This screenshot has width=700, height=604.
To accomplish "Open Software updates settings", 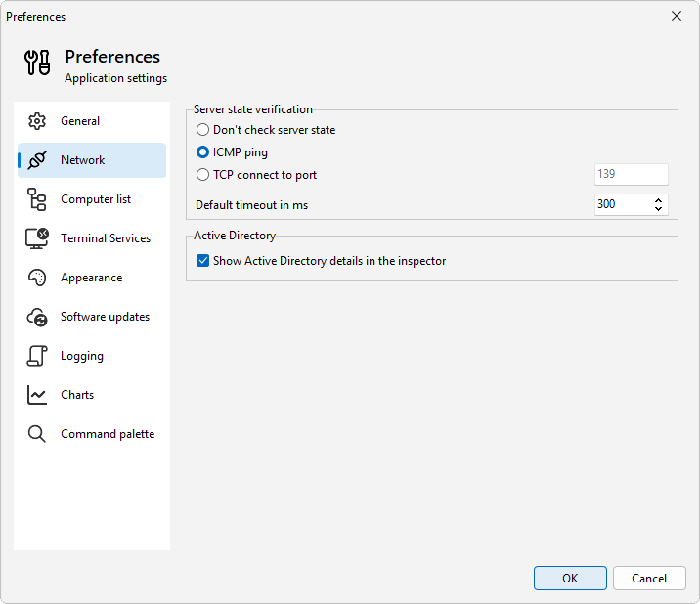I will click(x=92, y=317).
